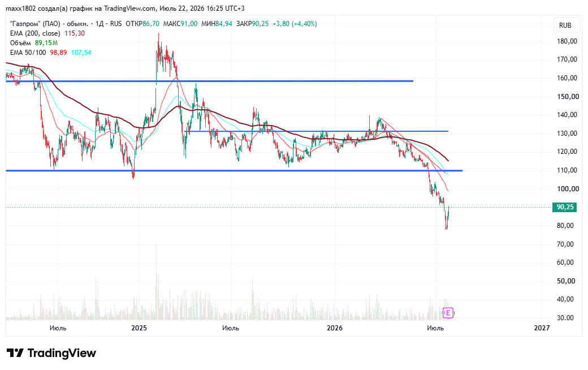Select the EMA (200, close) indicator legend
Screen dimensions: 588x370
35,33
